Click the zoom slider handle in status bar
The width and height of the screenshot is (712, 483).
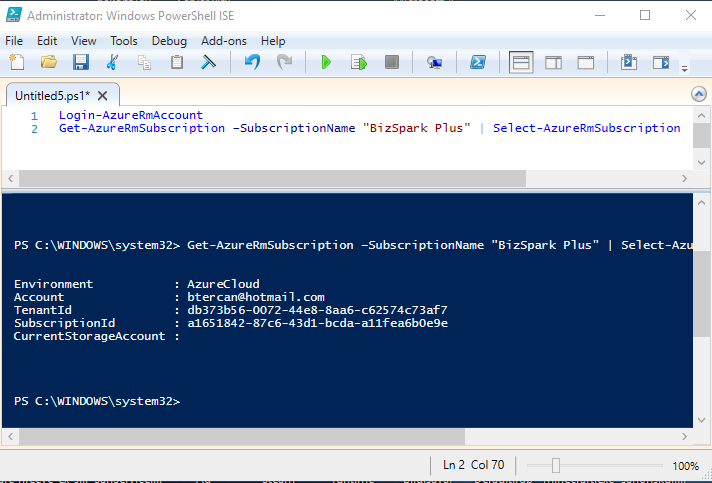(556, 465)
